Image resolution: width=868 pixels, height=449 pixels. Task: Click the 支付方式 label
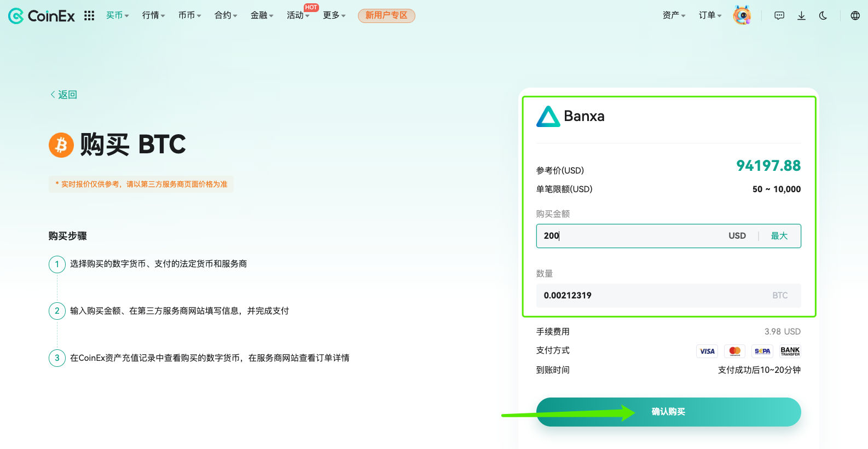coord(553,350)
